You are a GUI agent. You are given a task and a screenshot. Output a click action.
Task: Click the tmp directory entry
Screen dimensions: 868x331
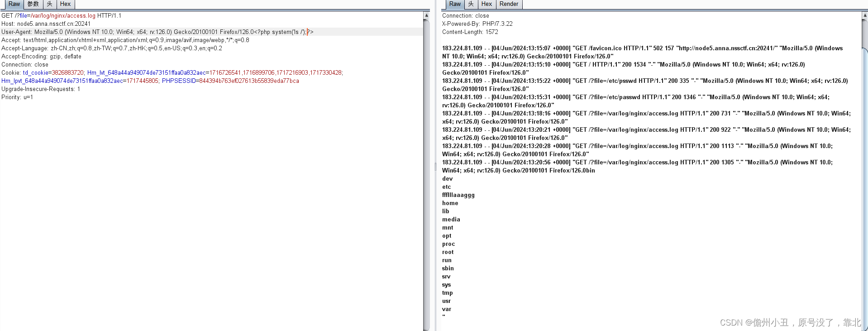[x=447, y=293]
